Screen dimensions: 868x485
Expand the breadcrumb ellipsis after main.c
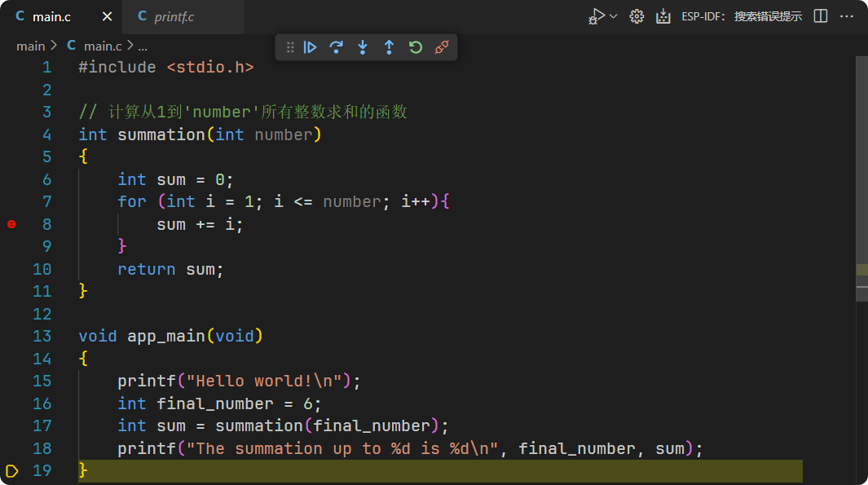(x=142, y=46)
